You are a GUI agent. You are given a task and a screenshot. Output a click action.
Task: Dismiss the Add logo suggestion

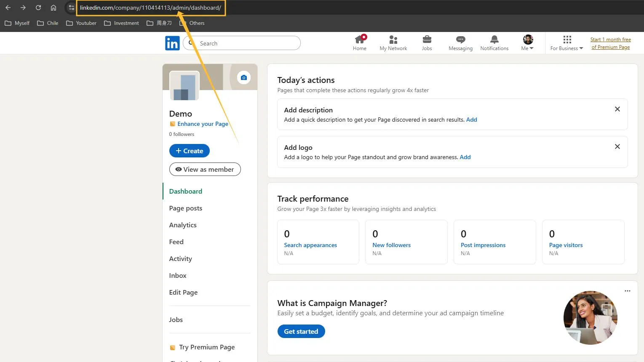(x=617, y=146)
